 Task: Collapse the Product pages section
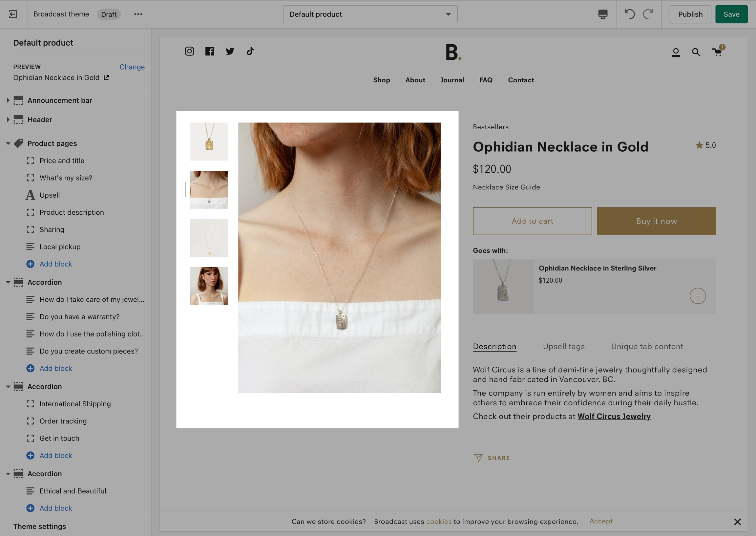click(8, 143)
